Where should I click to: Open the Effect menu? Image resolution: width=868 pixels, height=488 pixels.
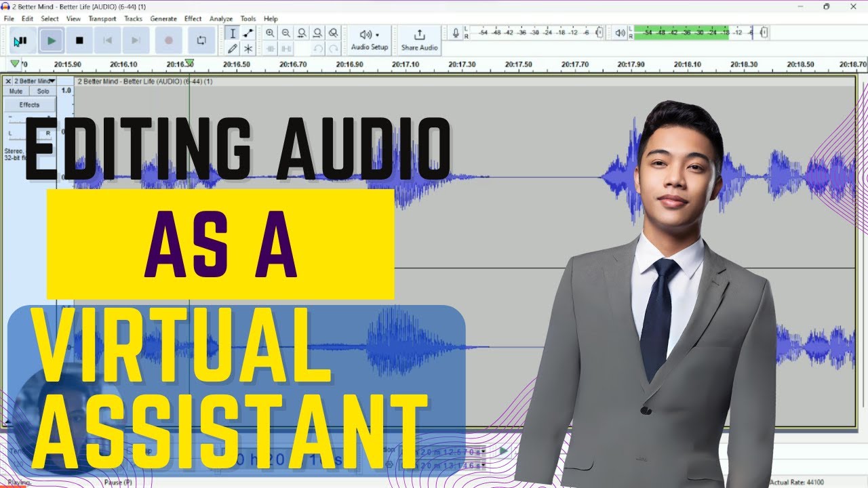(193, 19)
